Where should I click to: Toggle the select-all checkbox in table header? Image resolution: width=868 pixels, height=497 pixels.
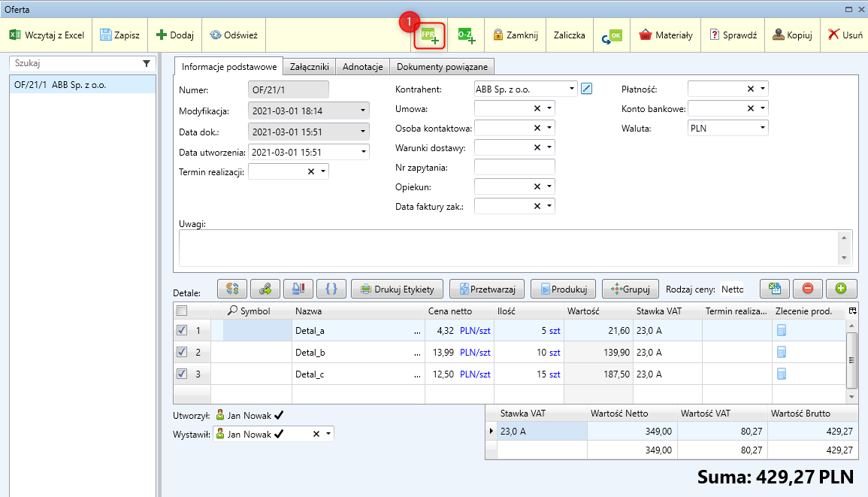point(181,311)
